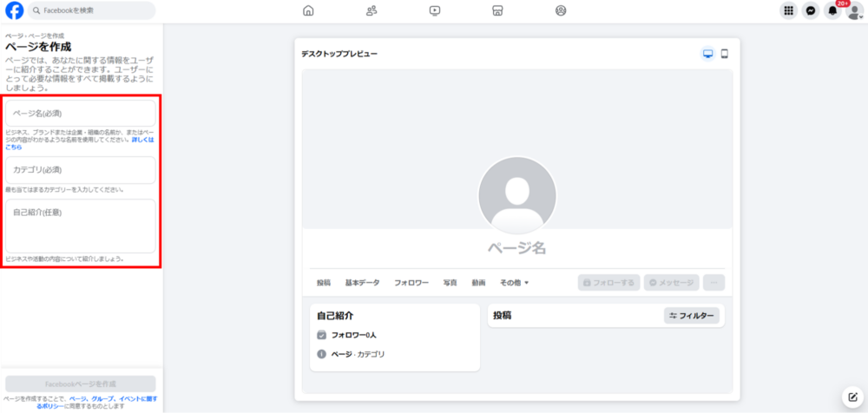Expand the その他 dropdown in preview
The width and height of the screenshot is (868, 413).
point(514,283)
